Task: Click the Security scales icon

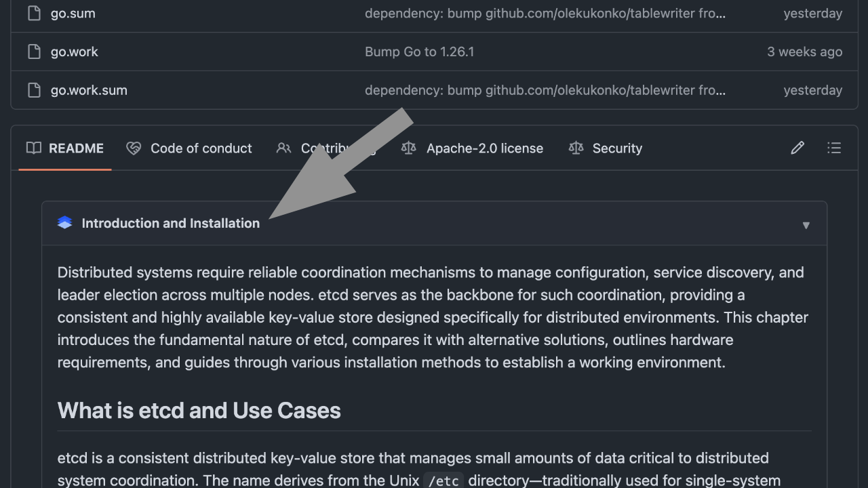Action: pos(576,148)
